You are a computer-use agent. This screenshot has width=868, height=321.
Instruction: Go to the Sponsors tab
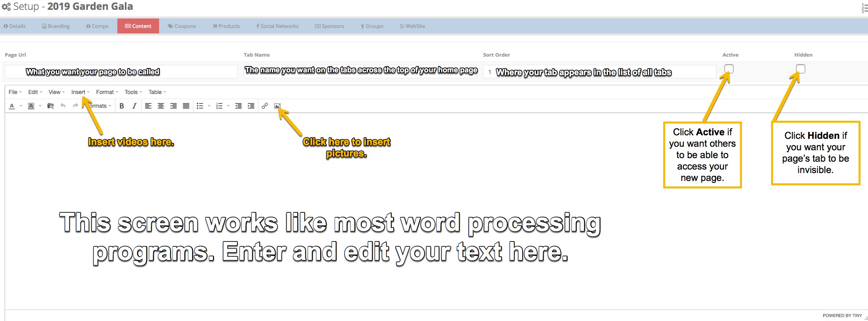329,26
